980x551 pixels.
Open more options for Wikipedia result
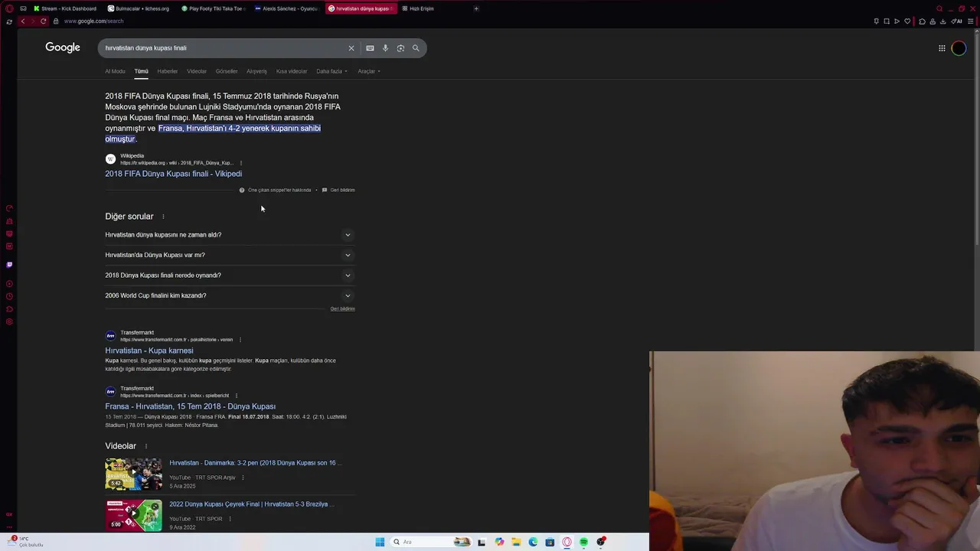click(241, 163)
